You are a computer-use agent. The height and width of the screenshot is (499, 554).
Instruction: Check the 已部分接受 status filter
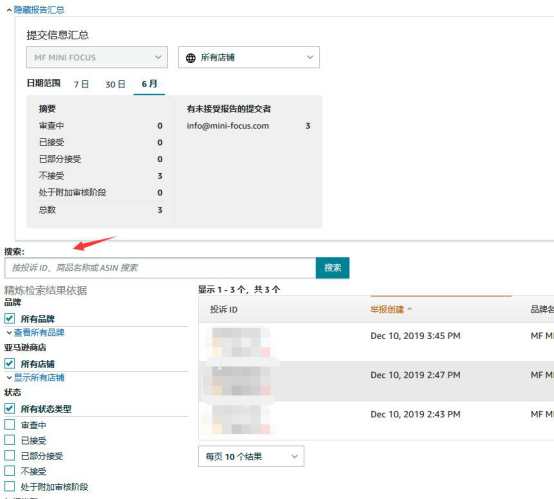click(10, 456)
